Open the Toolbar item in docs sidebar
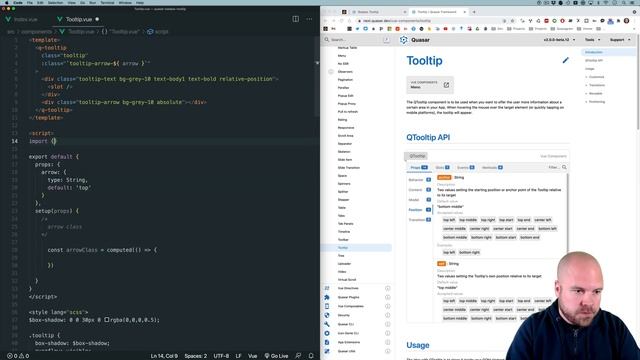The height and width of the screenshot is (360, 640). [357, 240]
